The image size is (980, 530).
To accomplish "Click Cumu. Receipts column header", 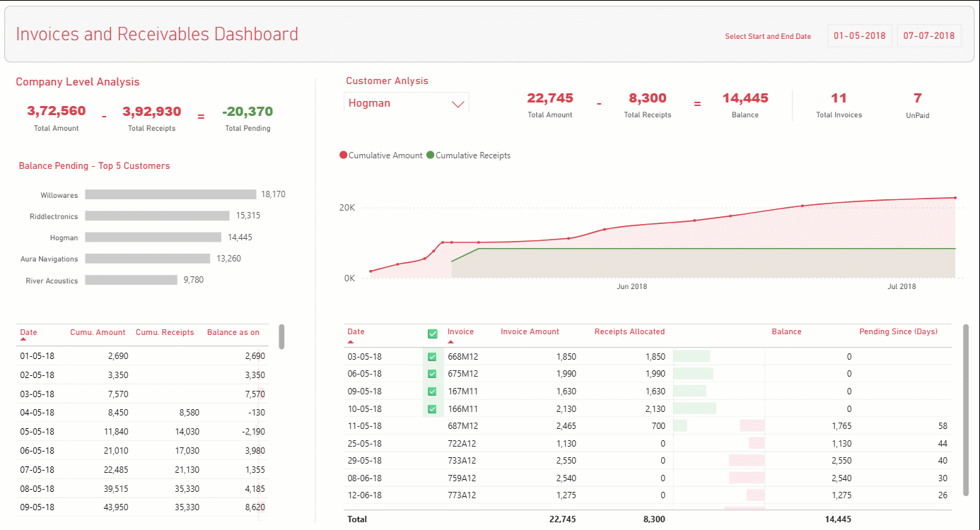I will (x=165, y=332).
